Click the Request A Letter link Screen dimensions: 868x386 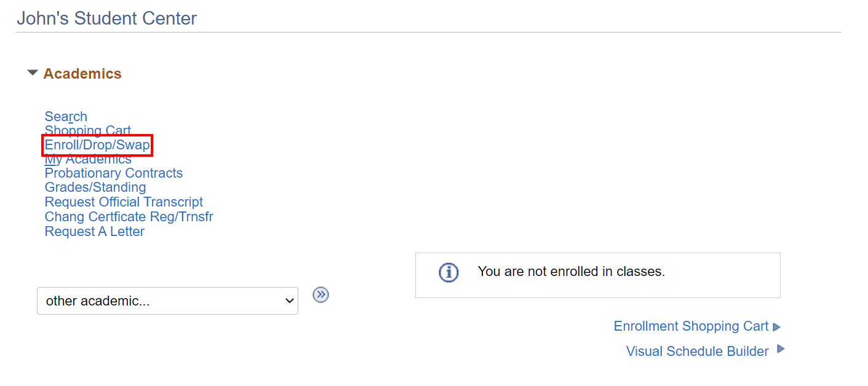(x=95, y=232)
